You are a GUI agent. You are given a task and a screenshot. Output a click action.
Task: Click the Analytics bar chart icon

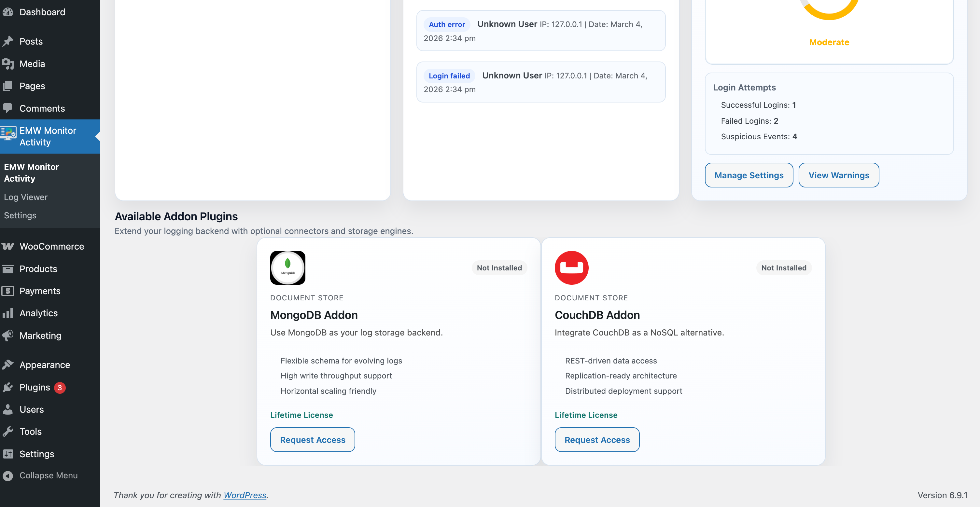pos(7,313)
